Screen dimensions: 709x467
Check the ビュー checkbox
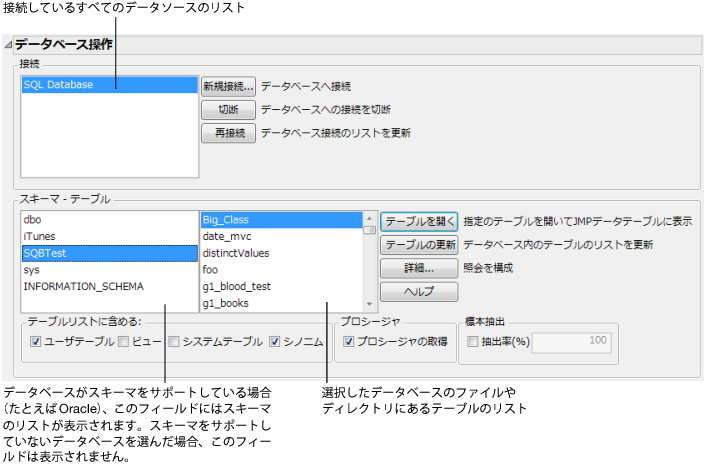pos(123,342)
